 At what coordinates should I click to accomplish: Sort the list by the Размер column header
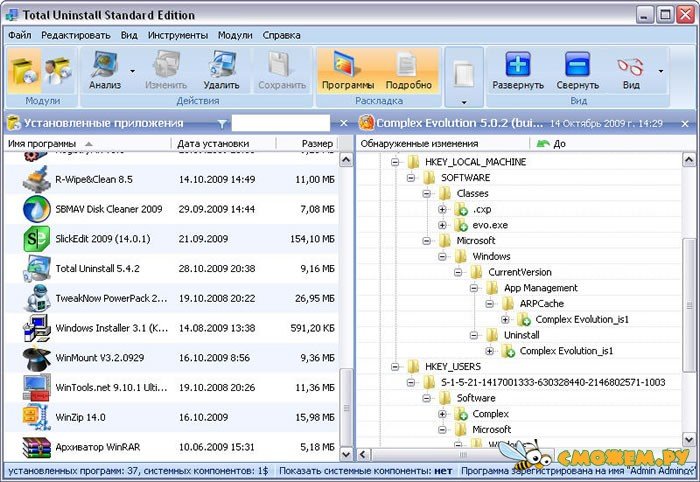[x=317, y=144]
